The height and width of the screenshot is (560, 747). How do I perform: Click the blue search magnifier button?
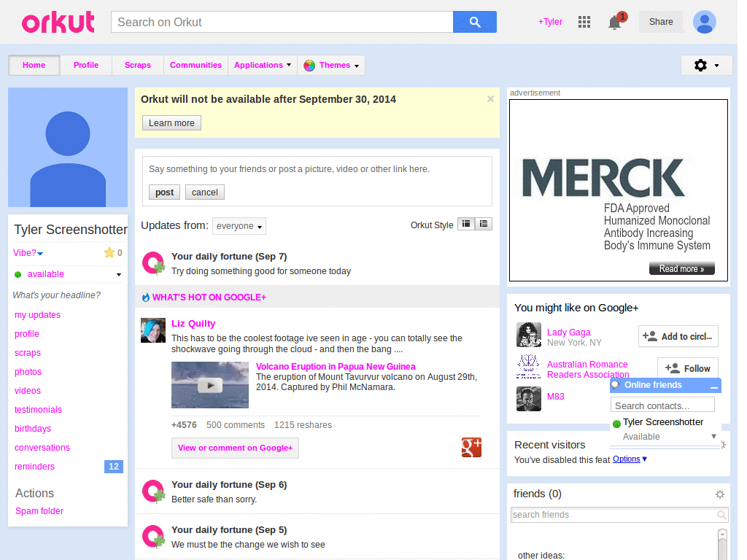474,22
